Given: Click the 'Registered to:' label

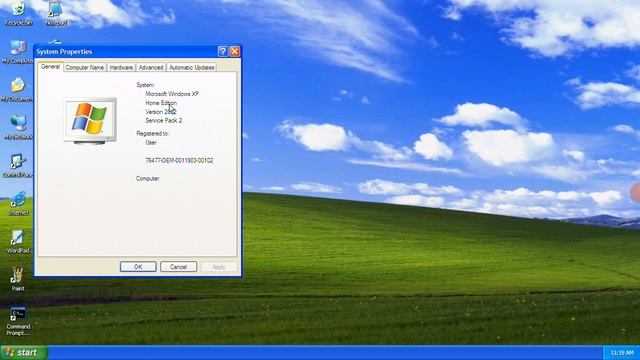Looking at the screenshot, I should tap(152, 133).
